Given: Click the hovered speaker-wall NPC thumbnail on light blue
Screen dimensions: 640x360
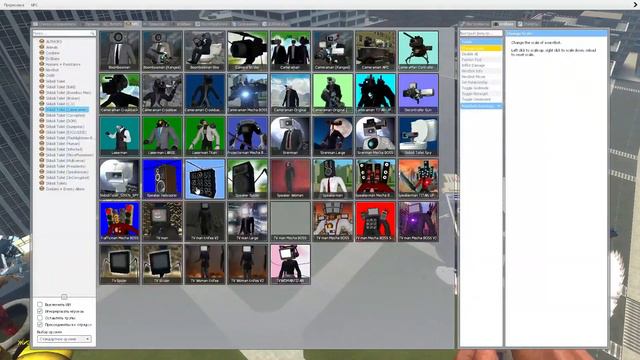Looking at the screenshot, I should click(205, 179).
